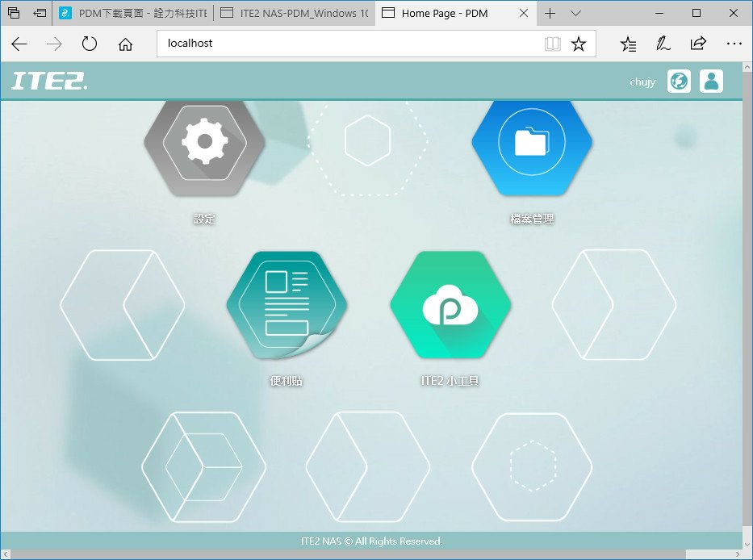Image resolution: width=753 pixels, height=560 pixels.
Task: Click the language globe icon in header
Action: pyautogui.click(x=679, y=81)
